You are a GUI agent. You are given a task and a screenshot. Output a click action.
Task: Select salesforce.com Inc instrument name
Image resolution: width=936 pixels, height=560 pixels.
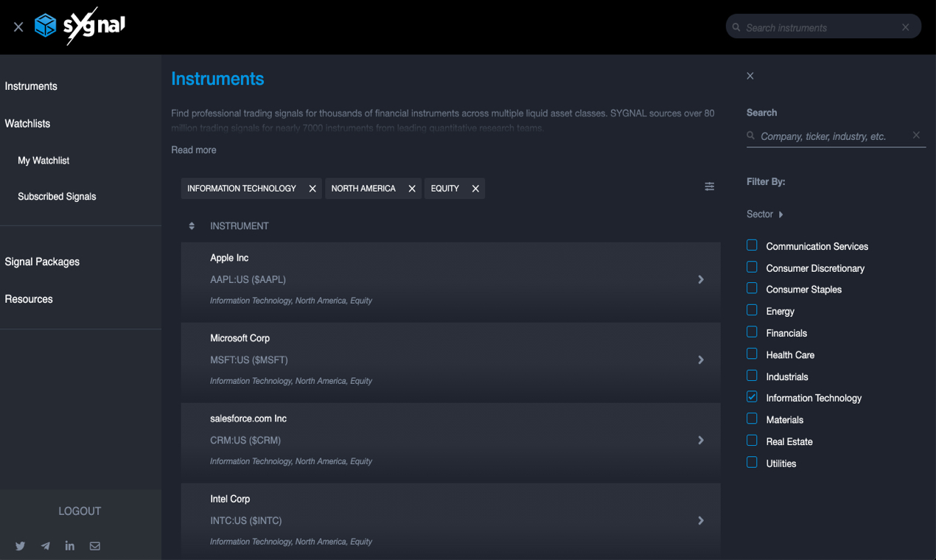248,419
